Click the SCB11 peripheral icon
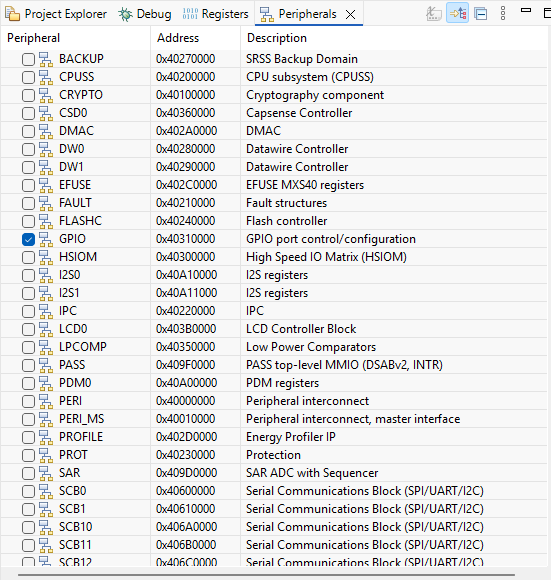The height and width of the screenshot is (580, 551). pos(46,545)
